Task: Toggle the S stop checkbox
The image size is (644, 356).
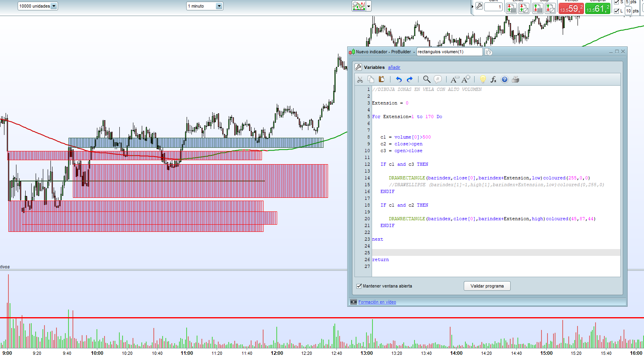Action: pos(616,2)
